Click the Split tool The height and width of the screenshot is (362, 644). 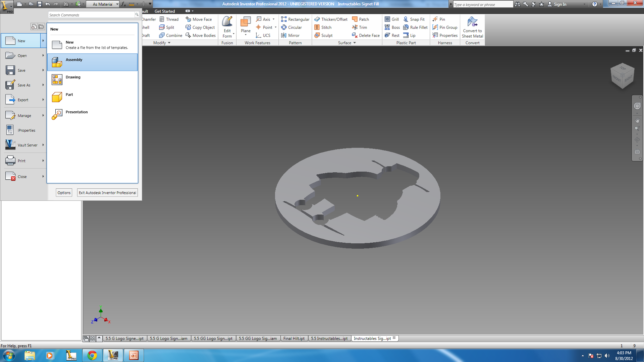167,27
